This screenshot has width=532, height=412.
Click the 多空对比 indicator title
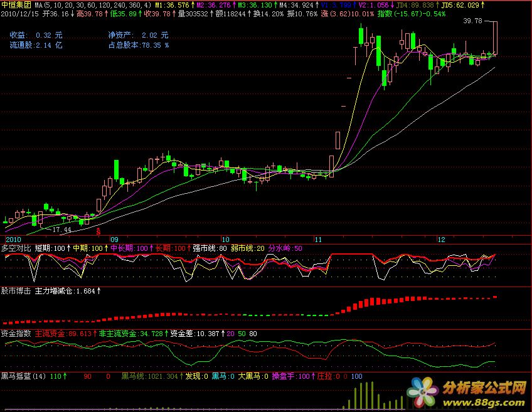click(x=16, y=248)
